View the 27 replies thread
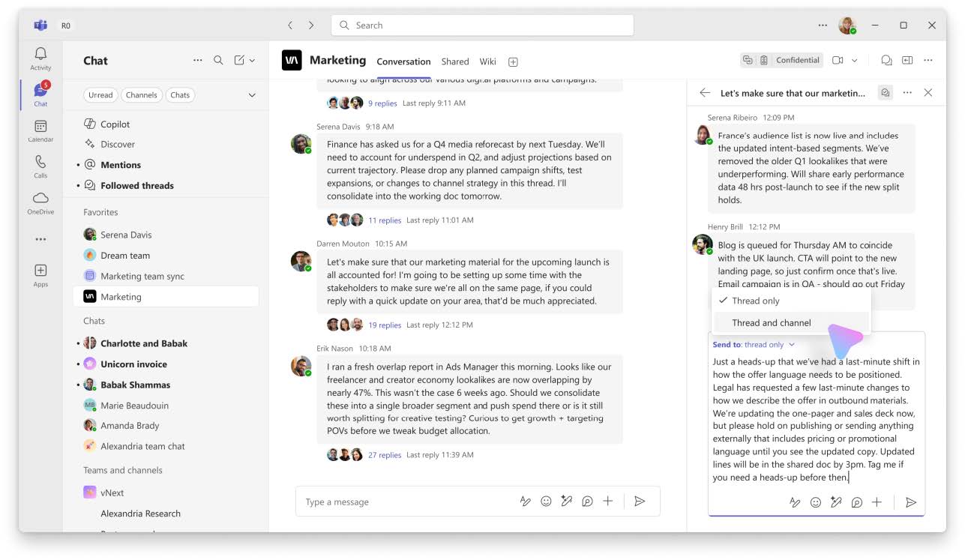Screen dimensions: 965x560 pos(385,455)
